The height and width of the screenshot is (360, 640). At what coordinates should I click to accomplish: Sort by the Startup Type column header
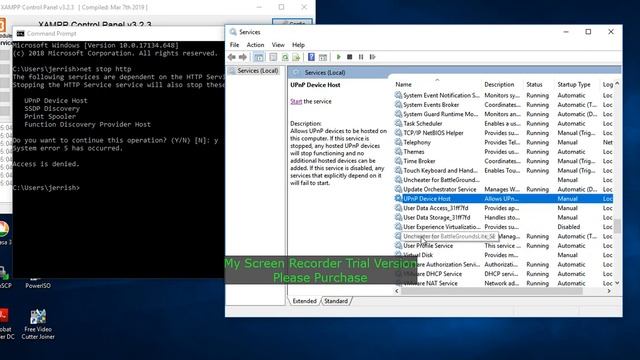pos(574,84)
